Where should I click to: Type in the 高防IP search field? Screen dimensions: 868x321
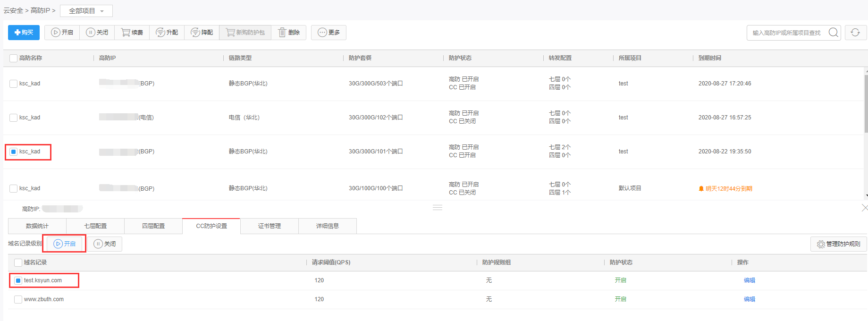click(786, 33)
